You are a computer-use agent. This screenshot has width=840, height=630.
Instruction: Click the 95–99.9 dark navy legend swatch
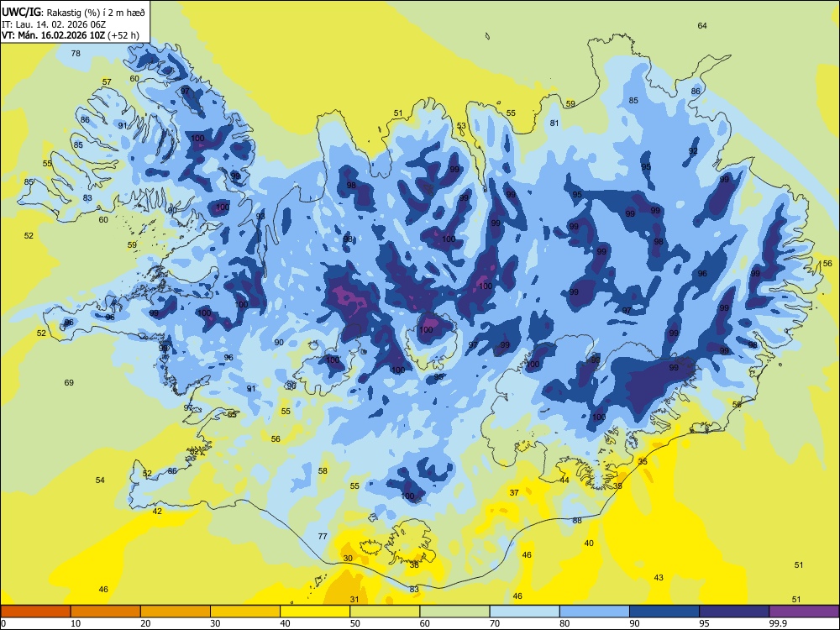tap(734, 612)
